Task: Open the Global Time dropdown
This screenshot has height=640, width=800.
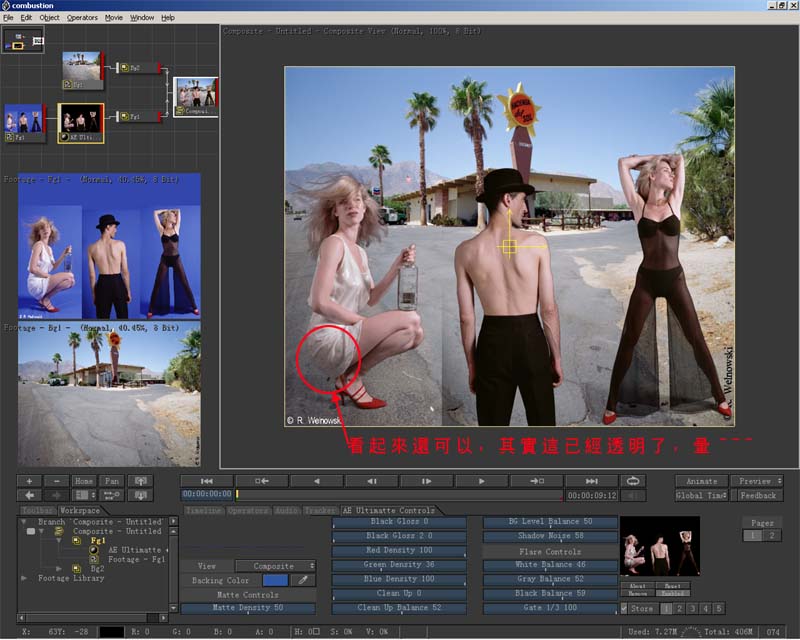Action: point(702,496)
